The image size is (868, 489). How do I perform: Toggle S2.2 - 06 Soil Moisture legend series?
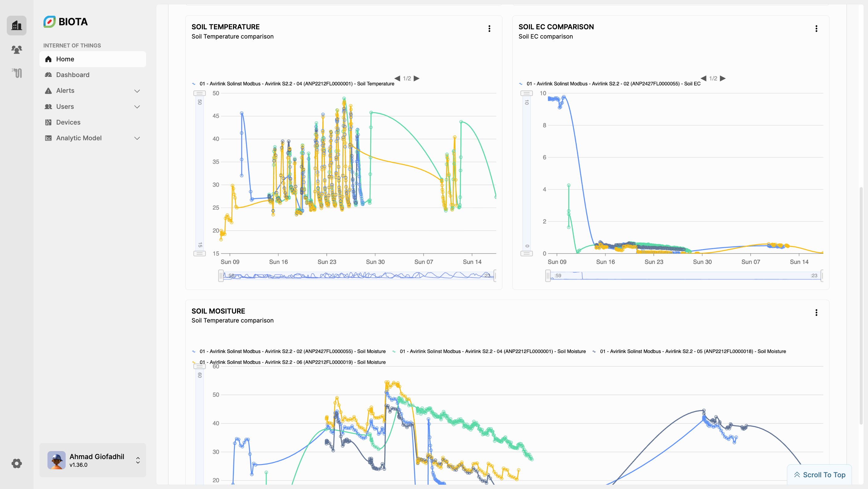click(x=289, y=362)
